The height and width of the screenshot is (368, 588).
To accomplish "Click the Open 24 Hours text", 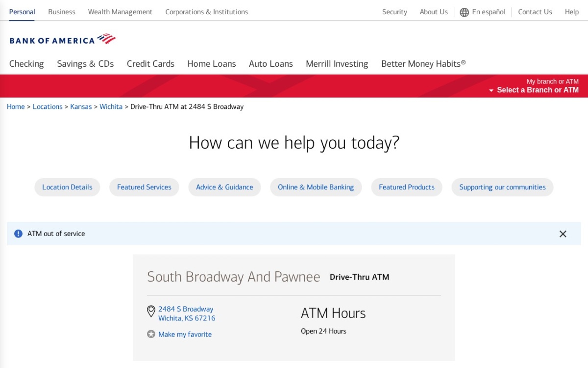I will (x=323, y=331).
